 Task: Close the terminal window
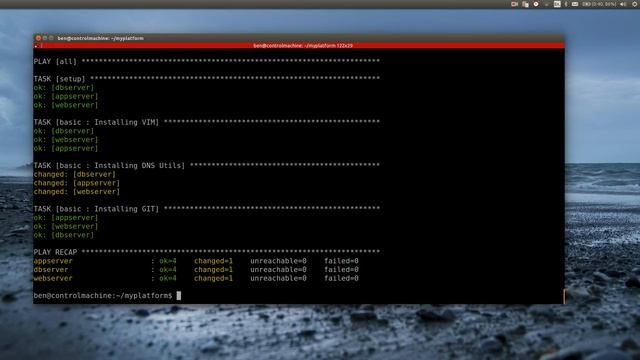click(x=38, y=38)
